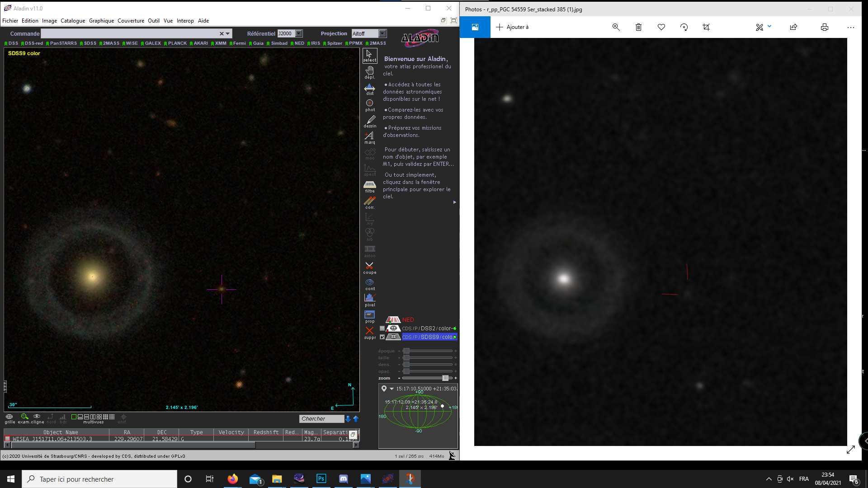
Task: Toggle the grille coordinate grid
Action: tap(9, 418)
